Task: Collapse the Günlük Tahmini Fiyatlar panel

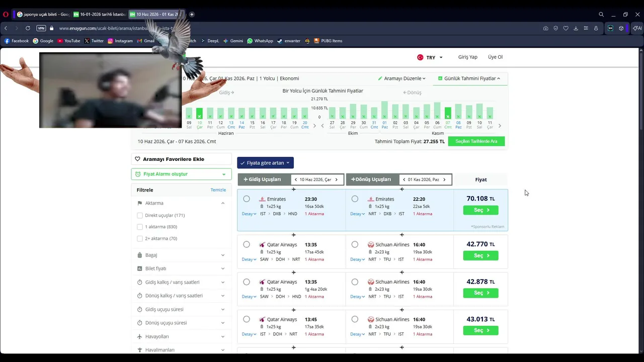Action: (x=469, y=78)
